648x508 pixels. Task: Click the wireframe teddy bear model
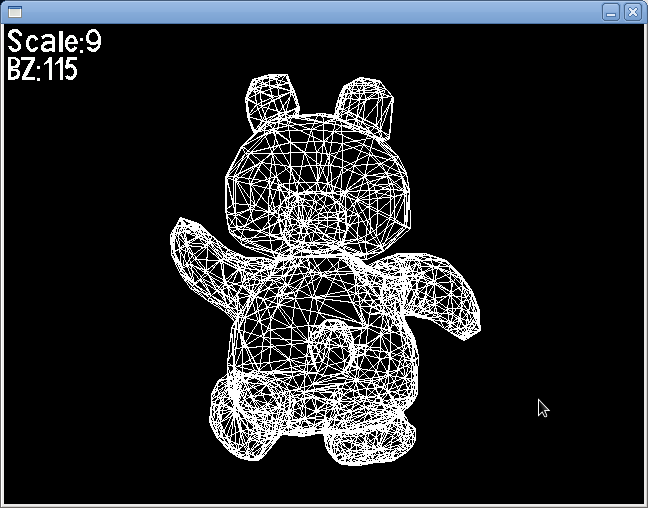click(325, 270)
